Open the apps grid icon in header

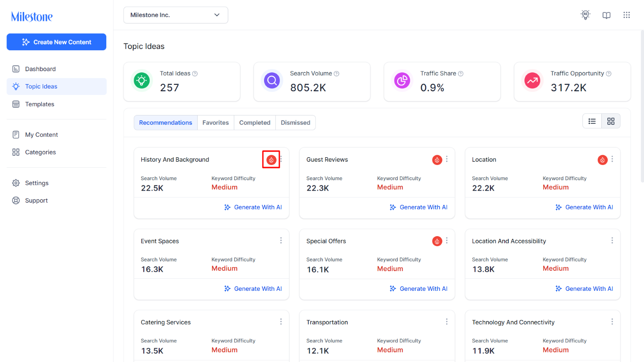627,15
